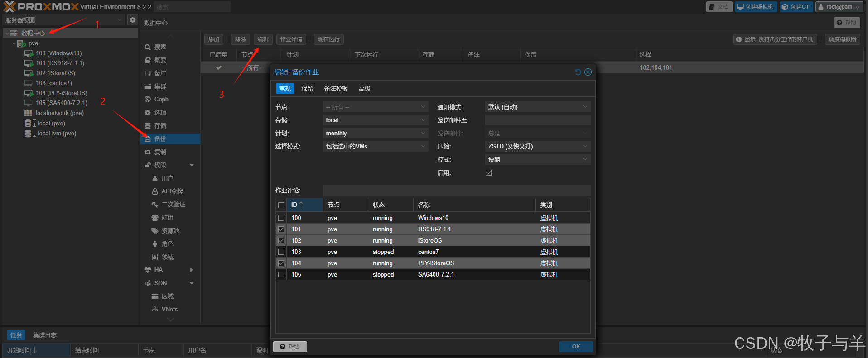Switch to the 集群日志 cluster log tab
Image resolution: width=868 pixels, height=358 pixels.
[45, 335]
